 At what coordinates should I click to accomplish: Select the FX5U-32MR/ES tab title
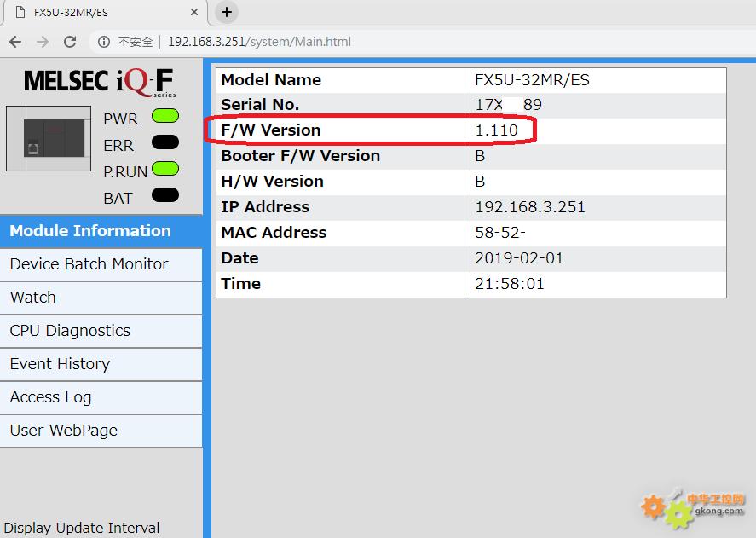tap(71, 13)
